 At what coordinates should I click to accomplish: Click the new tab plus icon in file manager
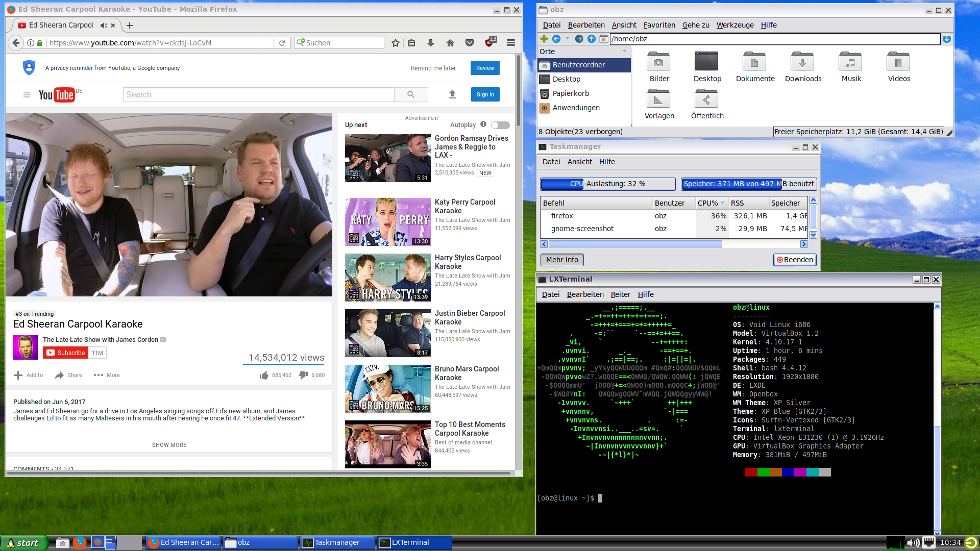tap(544, 39)
